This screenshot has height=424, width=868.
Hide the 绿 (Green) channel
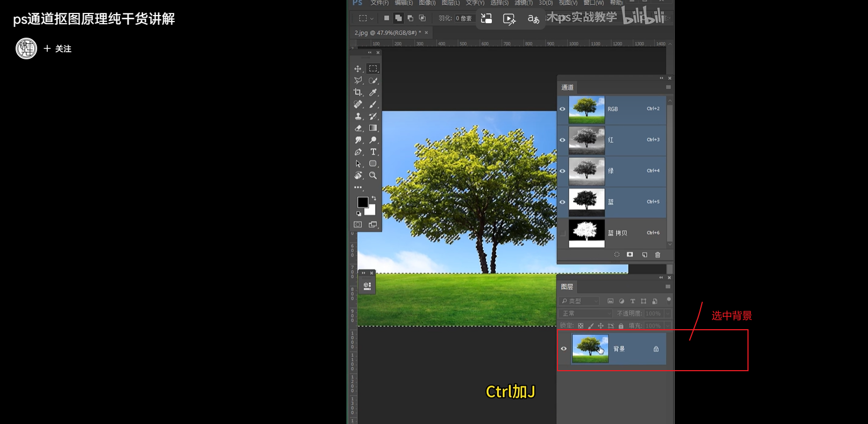(x=562, y=171)
